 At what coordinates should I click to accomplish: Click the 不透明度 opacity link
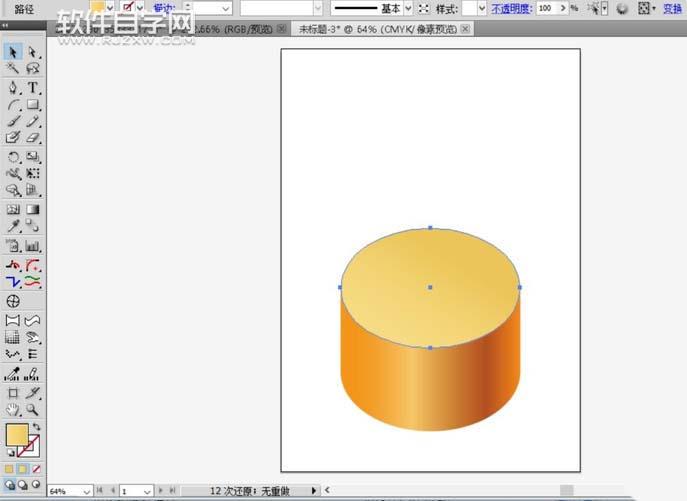(511, 8)
